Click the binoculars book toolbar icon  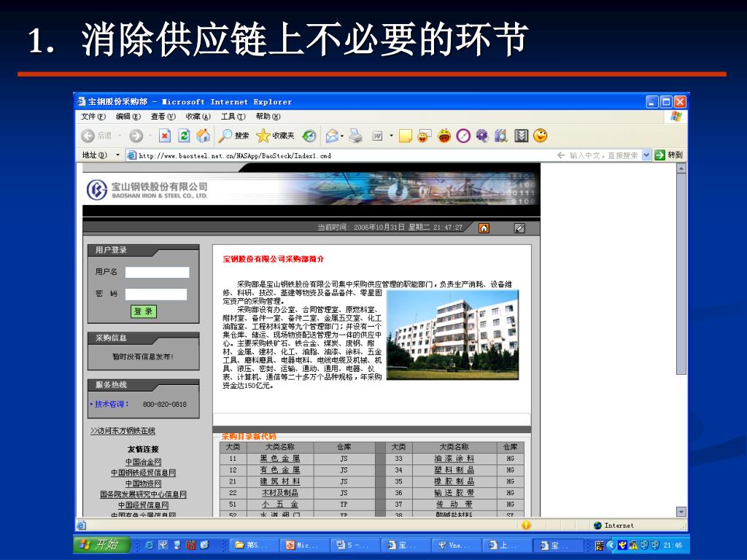click(500, 136)
